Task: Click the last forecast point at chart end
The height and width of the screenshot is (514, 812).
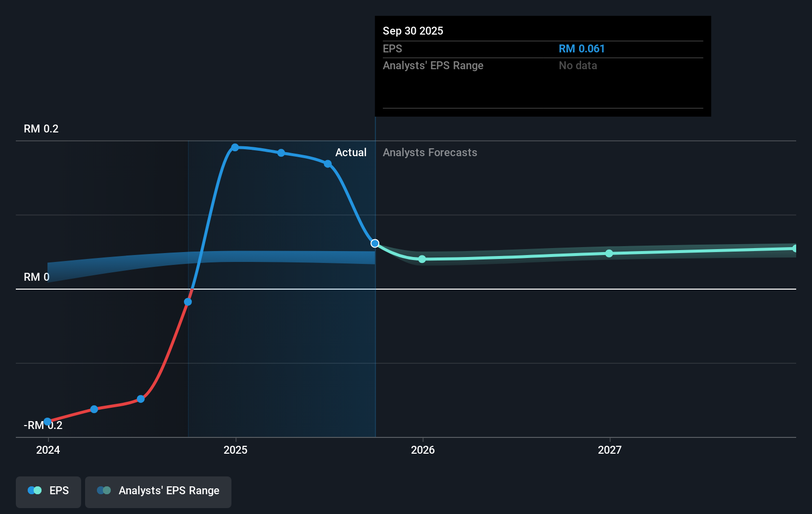Action: [795, 249]
